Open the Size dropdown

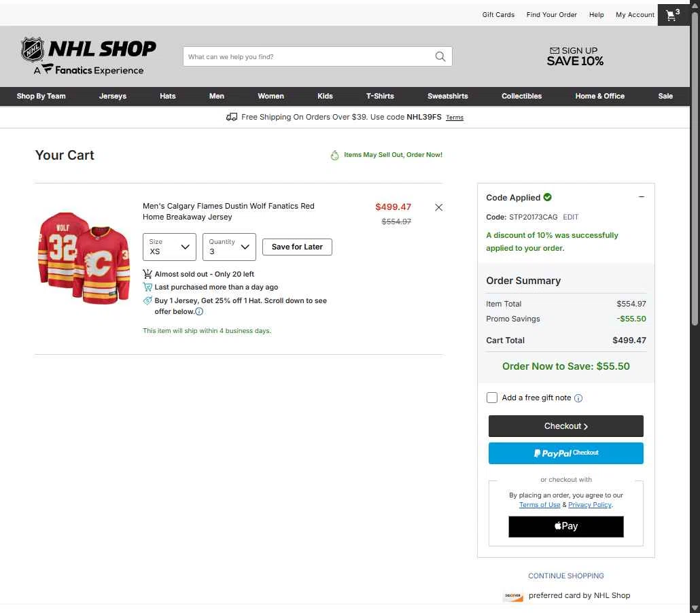tap(169, 247)
